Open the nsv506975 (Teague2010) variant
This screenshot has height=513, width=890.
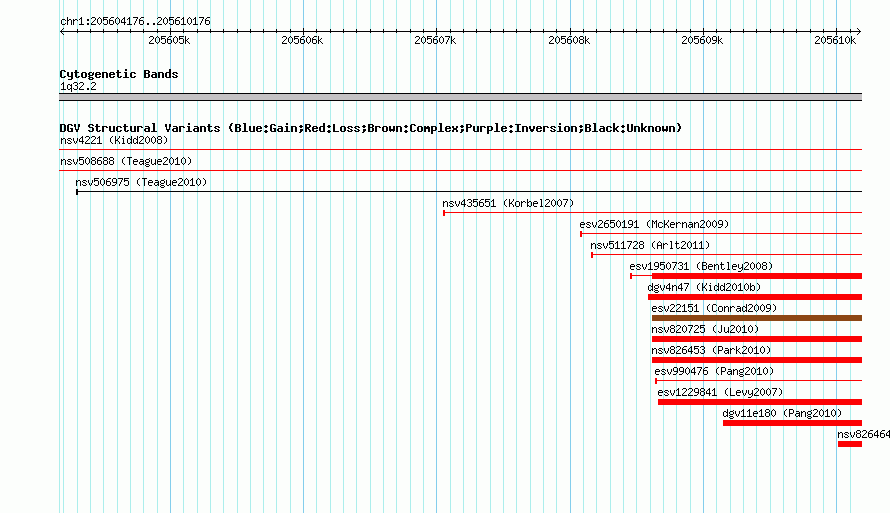click(141, 182)
